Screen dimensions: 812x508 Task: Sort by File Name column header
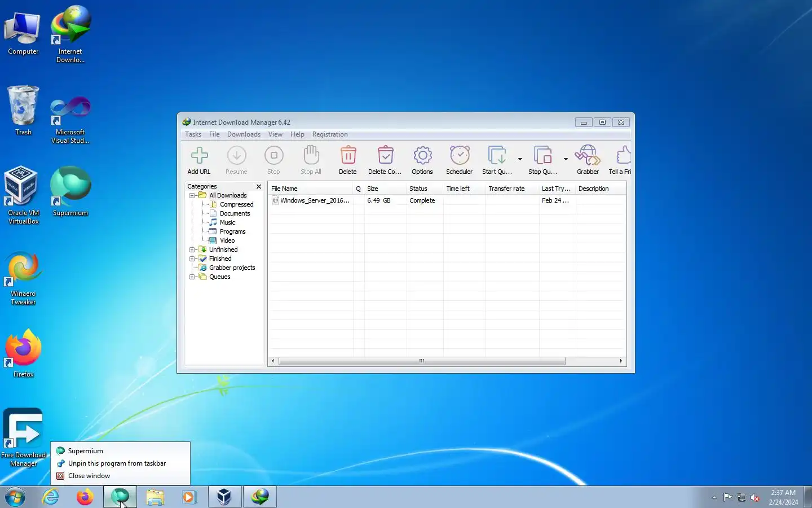coord(311,189)
